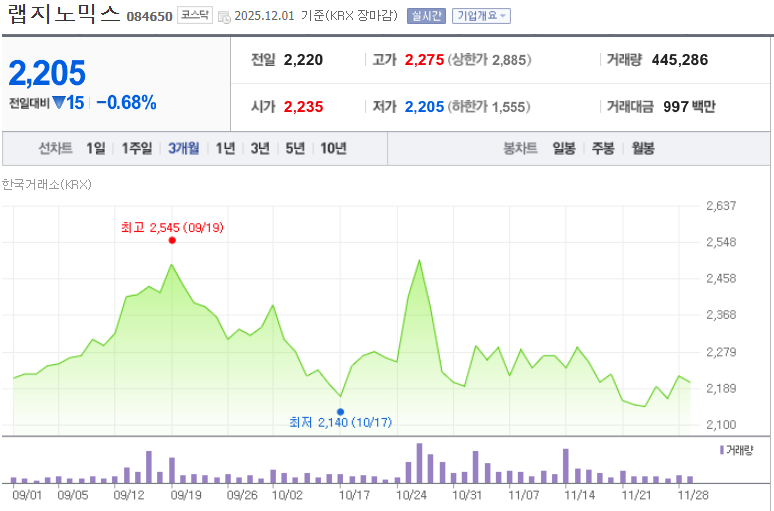Click the 하한가 1,555 text

(489, 107)
